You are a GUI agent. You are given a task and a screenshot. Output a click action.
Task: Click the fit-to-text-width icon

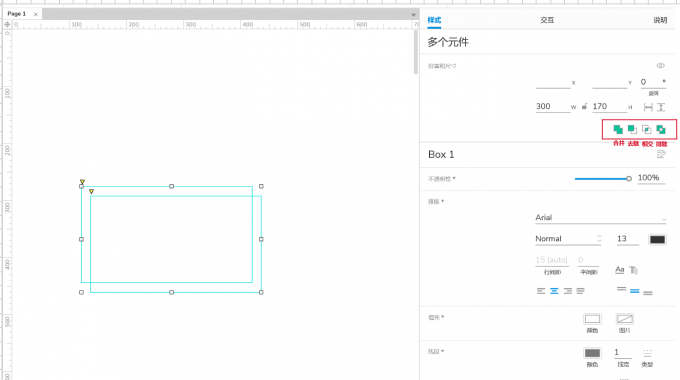coord(648,107)
